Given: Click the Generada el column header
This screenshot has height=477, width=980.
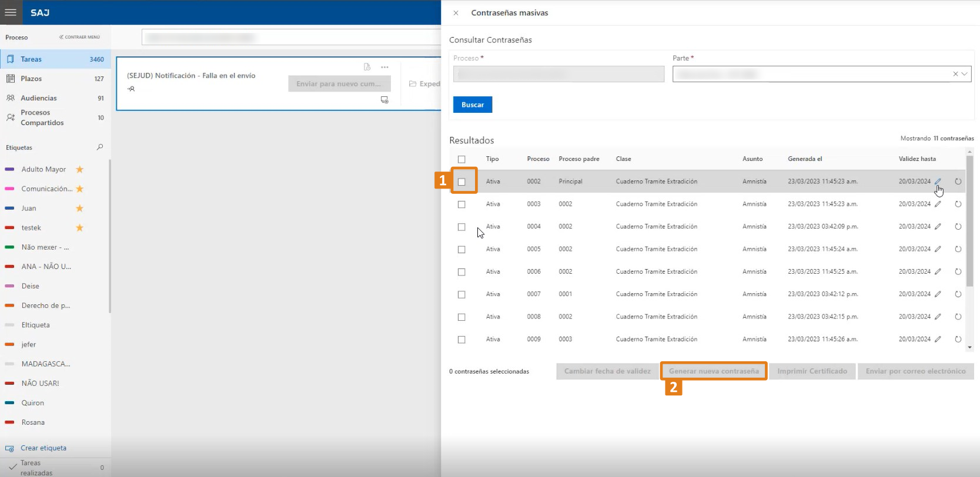Looking at the screenshot, I should 805,159.
